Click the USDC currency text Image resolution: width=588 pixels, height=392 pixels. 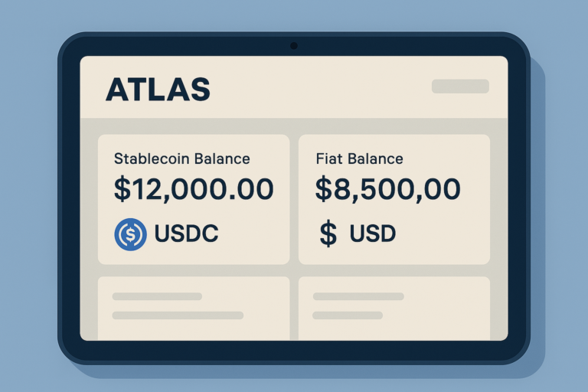[186, 234]
